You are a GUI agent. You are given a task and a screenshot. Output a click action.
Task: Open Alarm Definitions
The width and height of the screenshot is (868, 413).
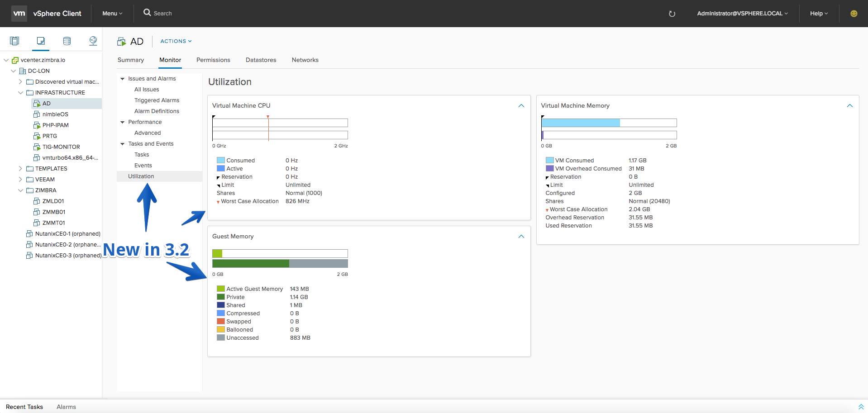tap(157, 111)
